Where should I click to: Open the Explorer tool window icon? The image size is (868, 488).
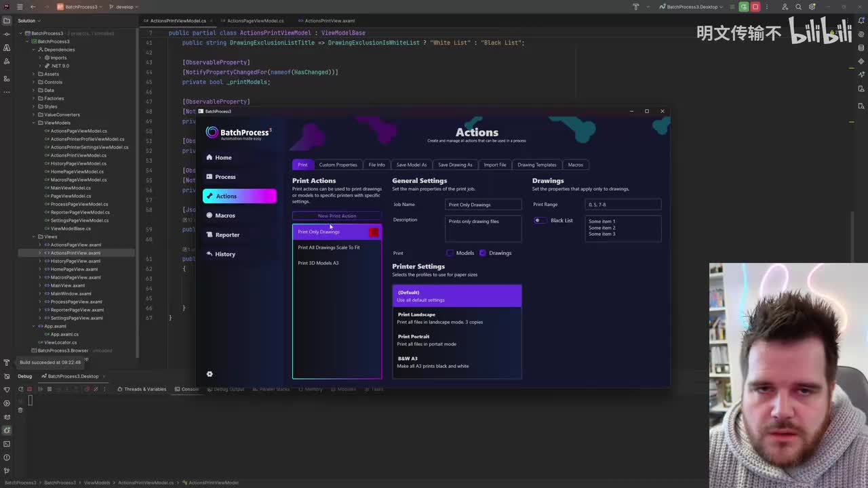[x=7, y=20]
